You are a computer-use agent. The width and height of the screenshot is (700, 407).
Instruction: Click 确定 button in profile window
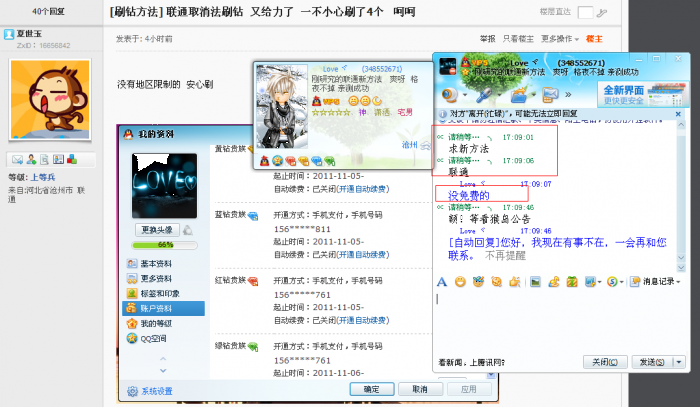tap(372, 389)
